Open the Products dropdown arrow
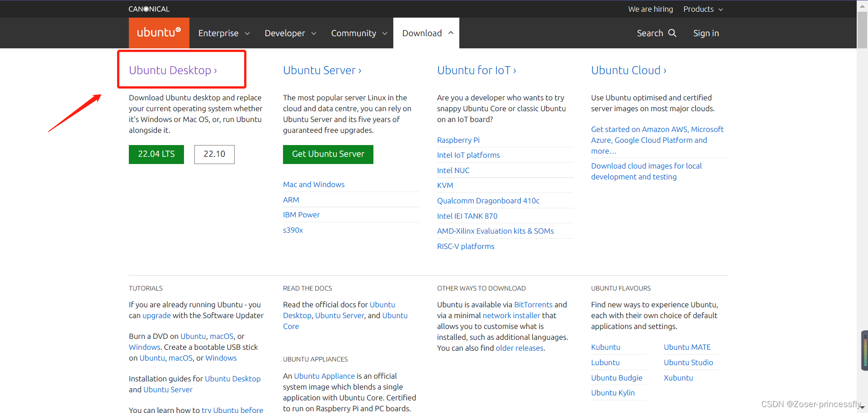Screen dimensions: 868x413 721,9
